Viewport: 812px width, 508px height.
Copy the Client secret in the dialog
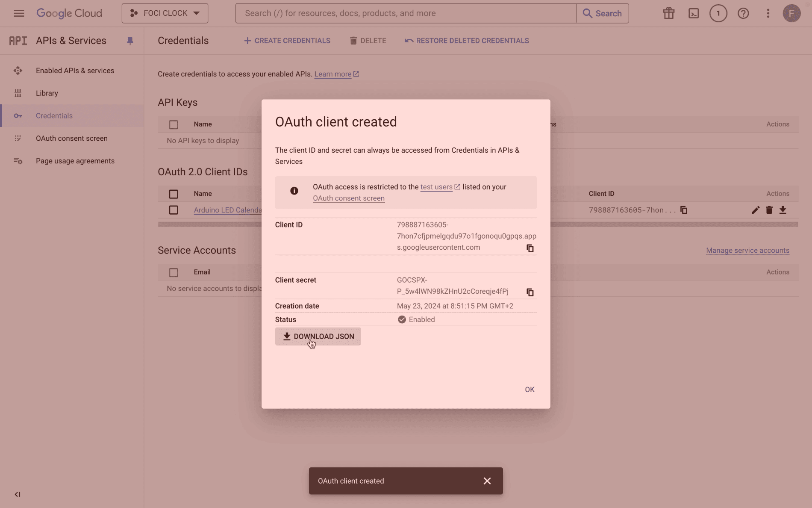(x=530, y=292)
